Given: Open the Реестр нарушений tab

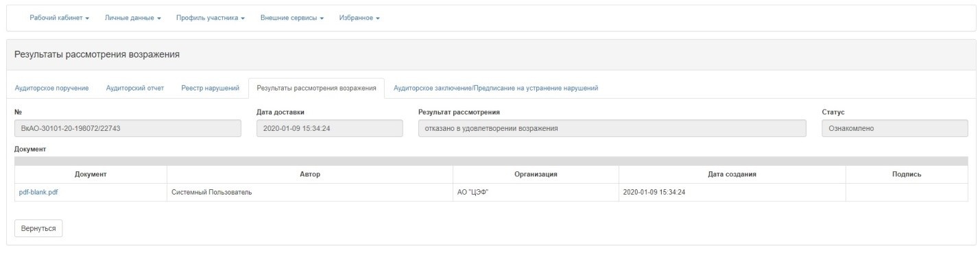Looking at the screenshot, I should click(x=210, y=88).
